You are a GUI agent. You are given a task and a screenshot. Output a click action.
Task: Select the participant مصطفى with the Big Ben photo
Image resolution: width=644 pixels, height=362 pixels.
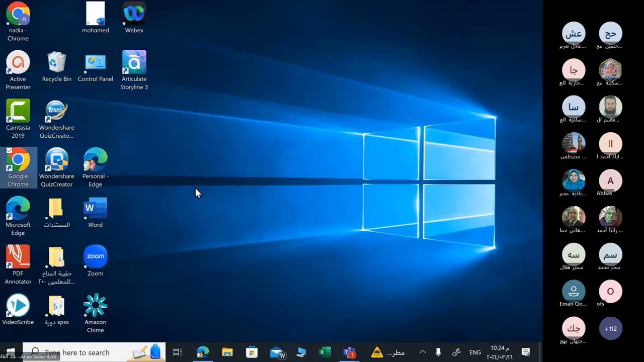[574, 144]
